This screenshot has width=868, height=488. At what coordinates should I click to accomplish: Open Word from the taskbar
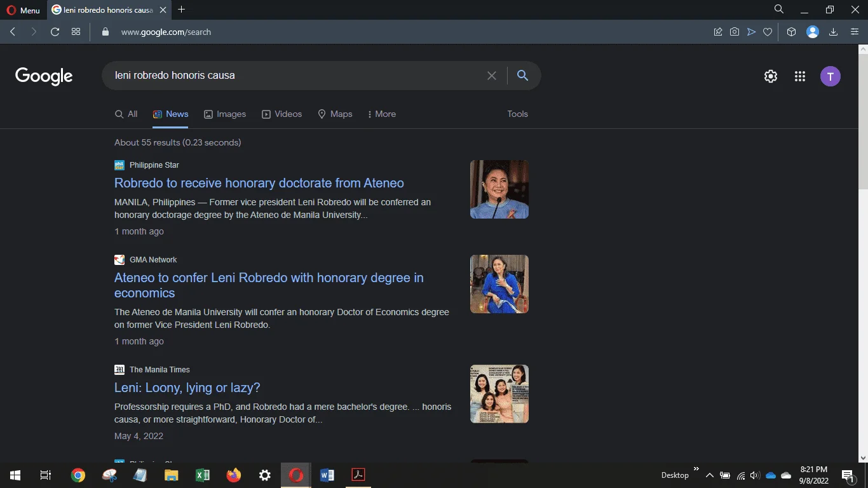327,475
